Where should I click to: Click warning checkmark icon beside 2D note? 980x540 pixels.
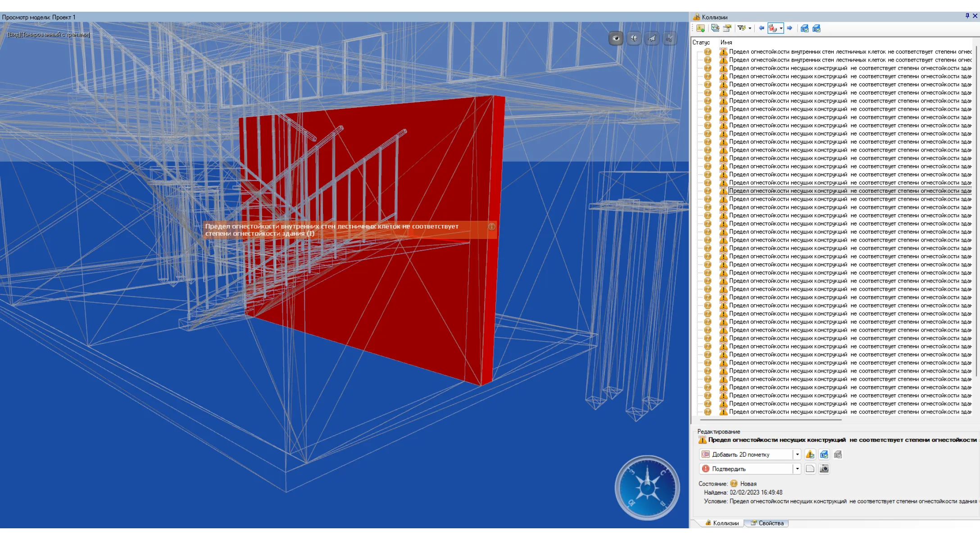click(x=810, y=454)
